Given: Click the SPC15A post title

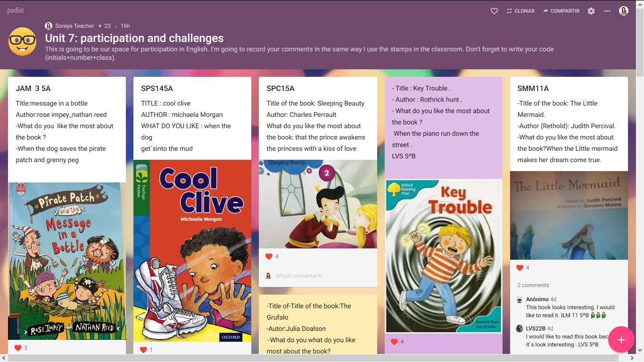Looking at the screenshot, I should 281,89.
